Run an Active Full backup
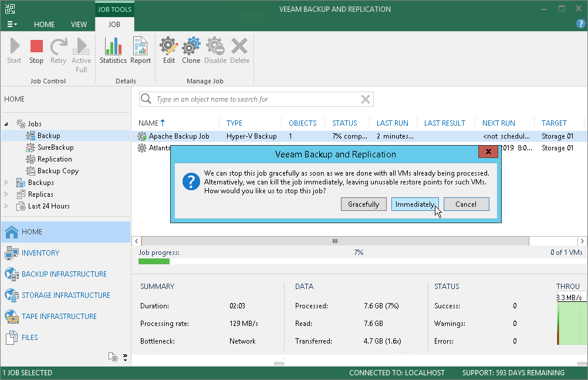This screenshot has width=588, height=380. point(81,55)
